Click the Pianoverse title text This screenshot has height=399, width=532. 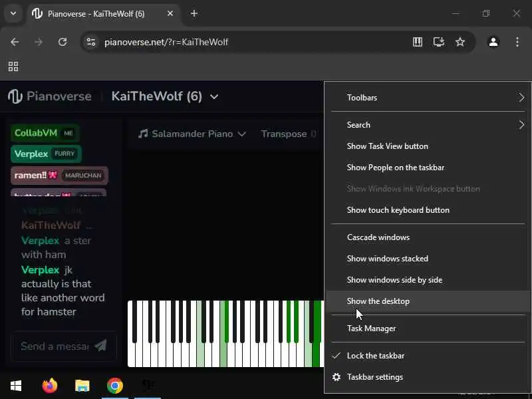coord(59,96)
